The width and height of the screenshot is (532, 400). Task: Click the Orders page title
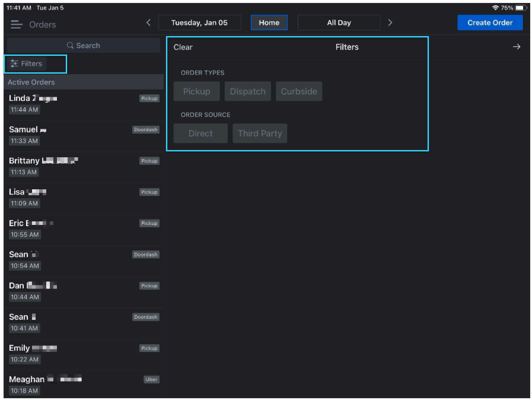point(43,24)
